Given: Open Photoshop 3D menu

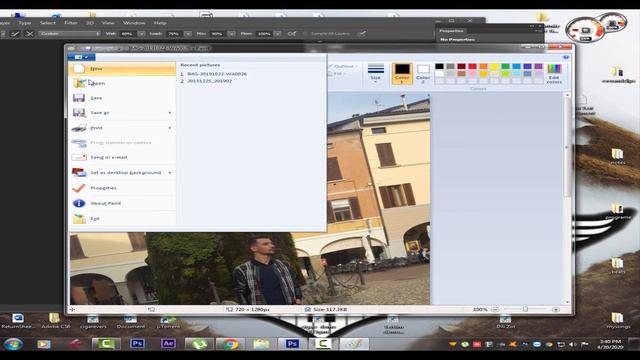Looking at the screenshot, I should point(90,23).
